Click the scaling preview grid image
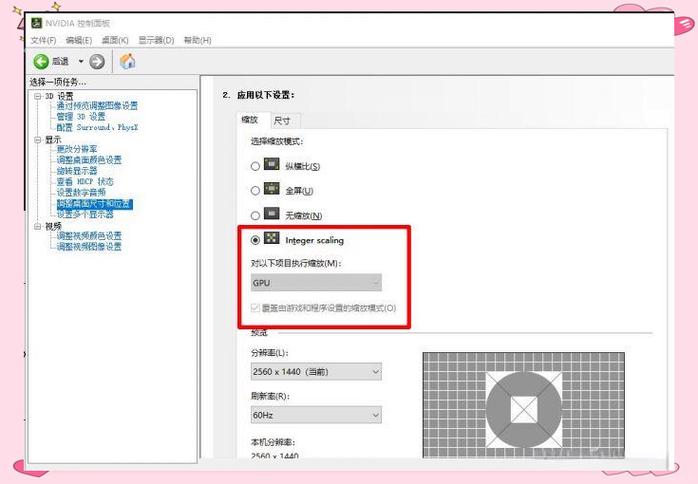The width and height of the screenshot is (698, 484). (x=523, y=405)
